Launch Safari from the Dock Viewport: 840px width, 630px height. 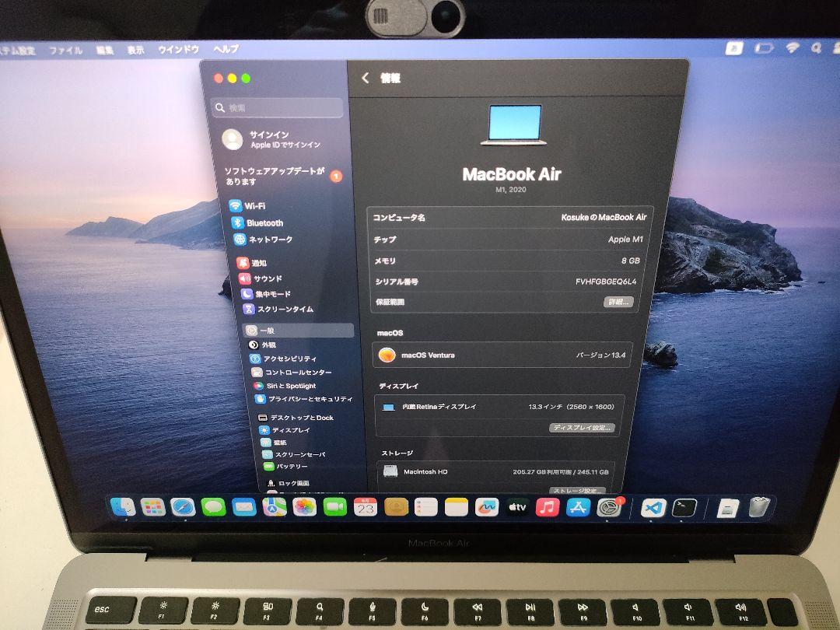point(183,507)
